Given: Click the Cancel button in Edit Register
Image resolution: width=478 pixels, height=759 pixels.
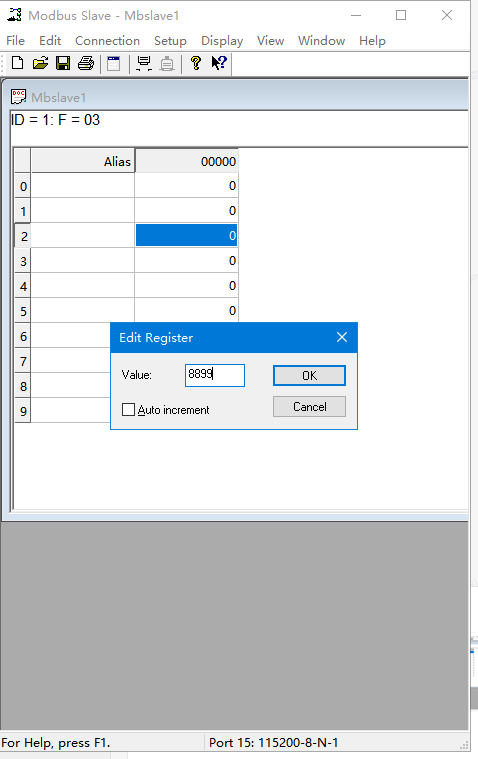Looking at the screenshot, I should click(309, 407).
